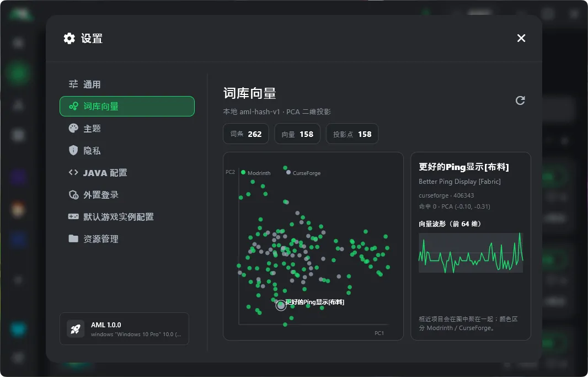This screenshot has height=377, width=588.
Task: Open the 通用 general settings section
Action: click(127, 84)
